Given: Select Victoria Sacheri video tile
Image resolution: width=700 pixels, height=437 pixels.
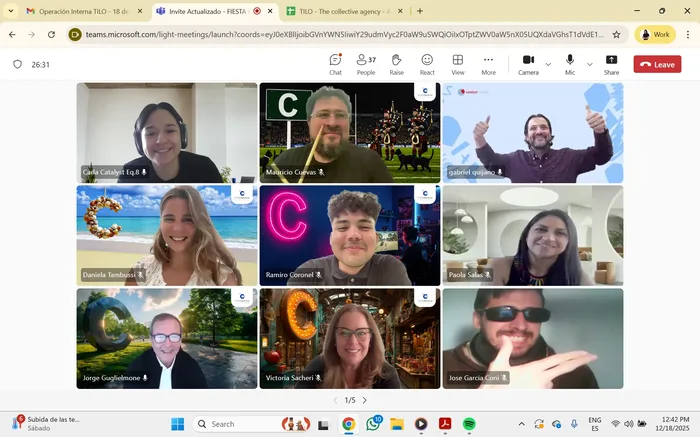Looking at the screenshot, I should (x=350, y=338).
